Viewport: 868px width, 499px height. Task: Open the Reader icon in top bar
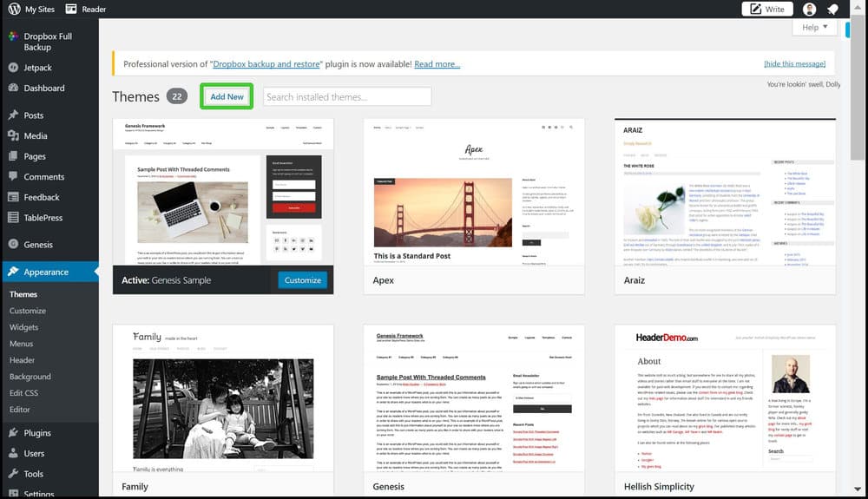(x=71, y=9)
